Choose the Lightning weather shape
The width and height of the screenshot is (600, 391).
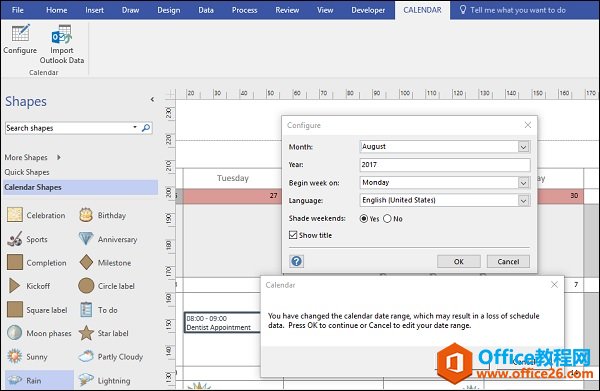click(x=86, y=380)
